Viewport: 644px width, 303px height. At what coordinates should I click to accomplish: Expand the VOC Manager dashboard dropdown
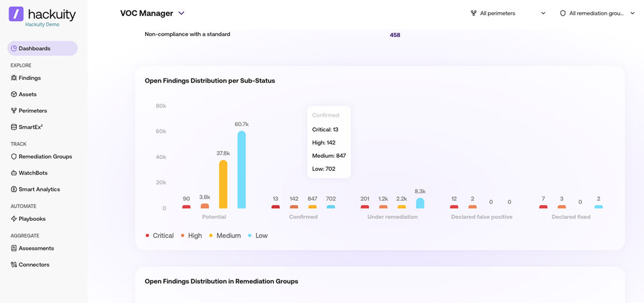tap(181, 13)
